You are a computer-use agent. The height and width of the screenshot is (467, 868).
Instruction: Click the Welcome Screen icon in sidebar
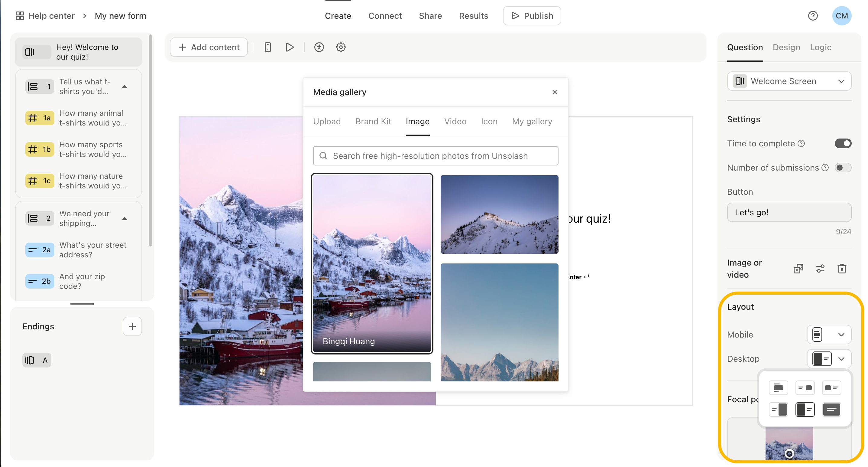point(37,52)
